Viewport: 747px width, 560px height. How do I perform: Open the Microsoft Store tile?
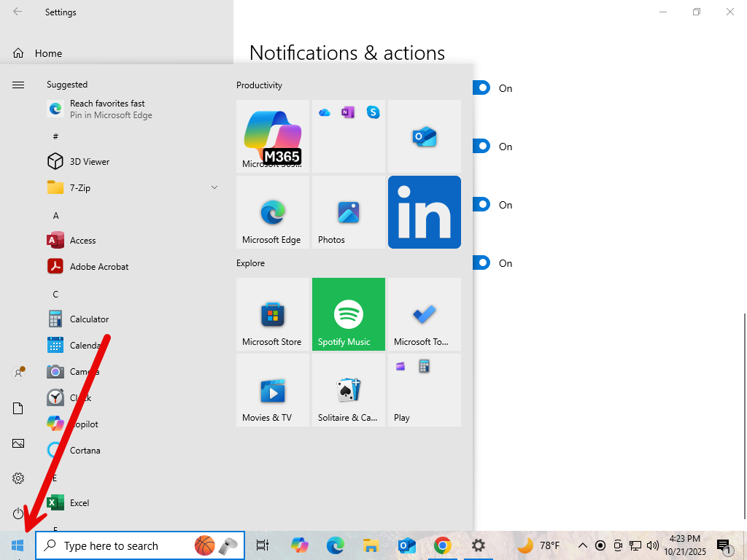click(x=272, y=314)
